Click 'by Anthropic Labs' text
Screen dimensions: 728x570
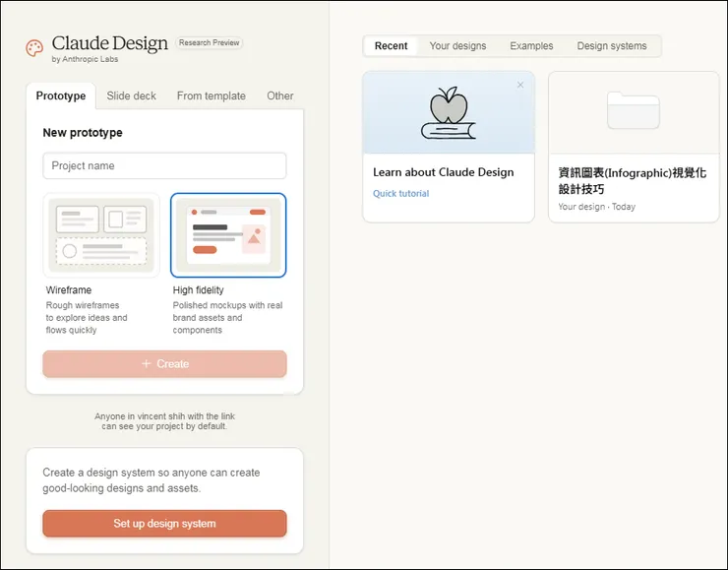(85, 59)
